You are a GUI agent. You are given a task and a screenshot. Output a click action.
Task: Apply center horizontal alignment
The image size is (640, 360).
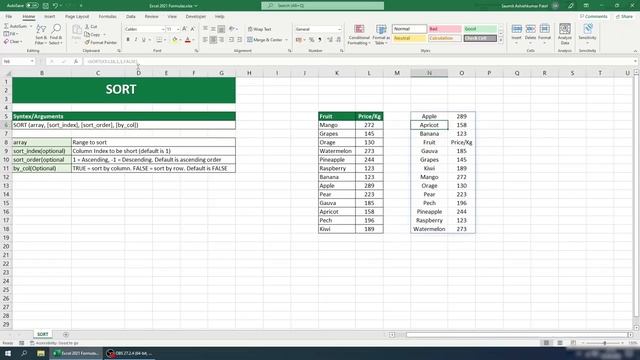coord(213,40)
